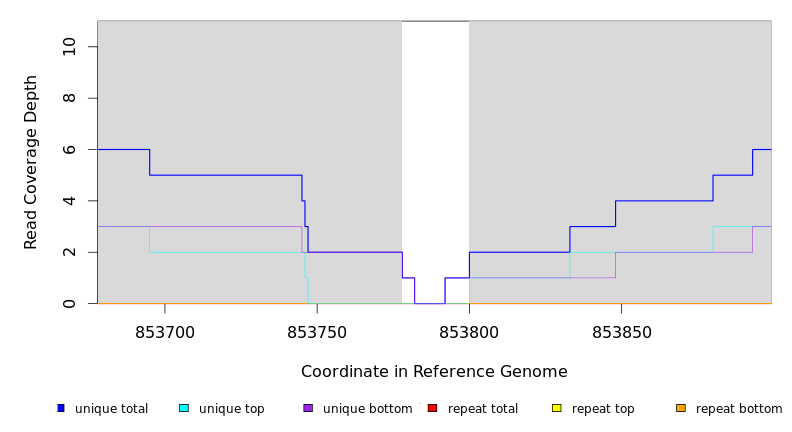The height and width of the screenshot is (432, 792).
Task: Click the "Read Coverage Depth" axis title
Action: tap(32, 162)
